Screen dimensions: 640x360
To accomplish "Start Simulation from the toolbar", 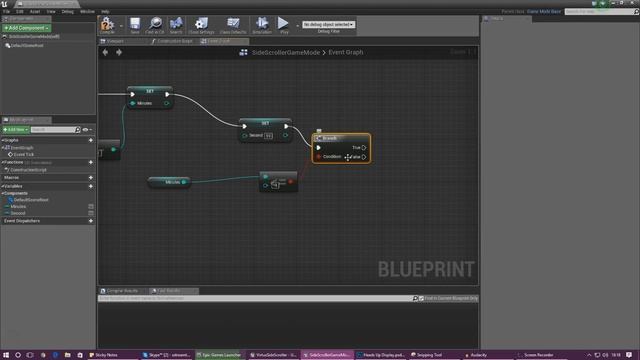I will click(x=262, y=25).
